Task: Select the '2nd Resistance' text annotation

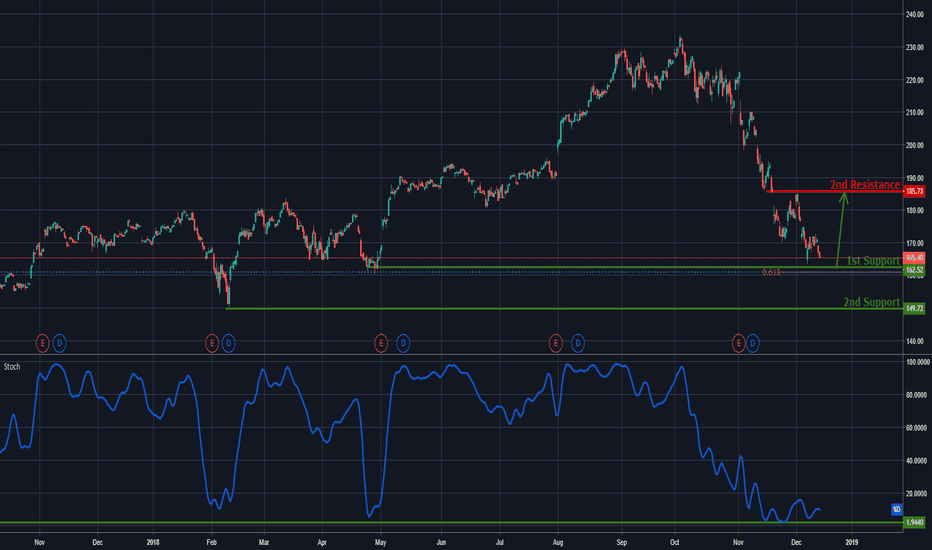Action: click(865, 185)
